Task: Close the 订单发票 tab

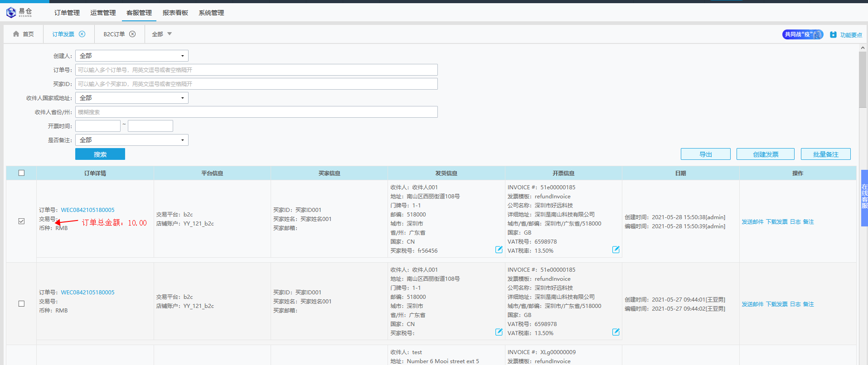Action: [x=82, y=34]
